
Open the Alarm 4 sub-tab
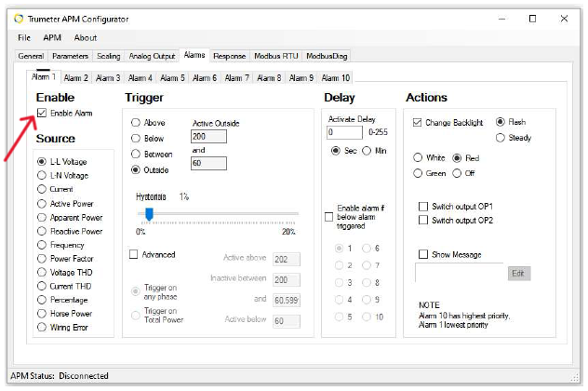[140, 77]
